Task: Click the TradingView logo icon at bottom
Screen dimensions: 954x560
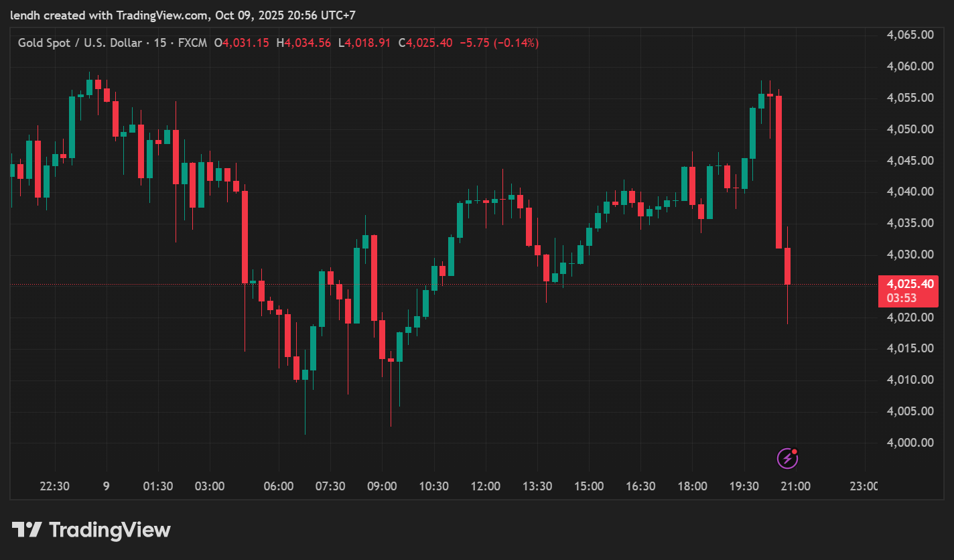Action: tap(27, 531)
